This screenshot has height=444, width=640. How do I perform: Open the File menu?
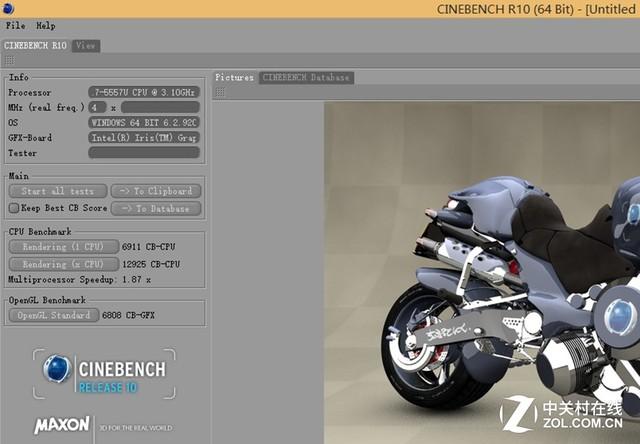click(x=16, y=26)
